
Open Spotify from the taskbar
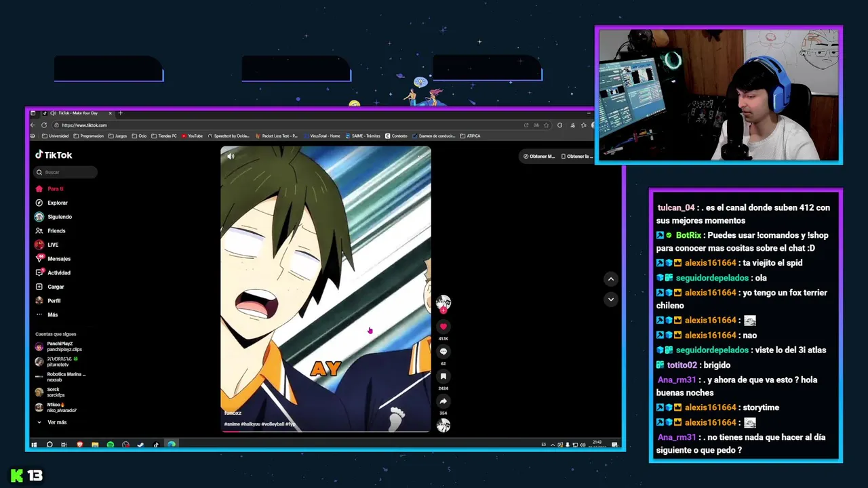point(111,445)
